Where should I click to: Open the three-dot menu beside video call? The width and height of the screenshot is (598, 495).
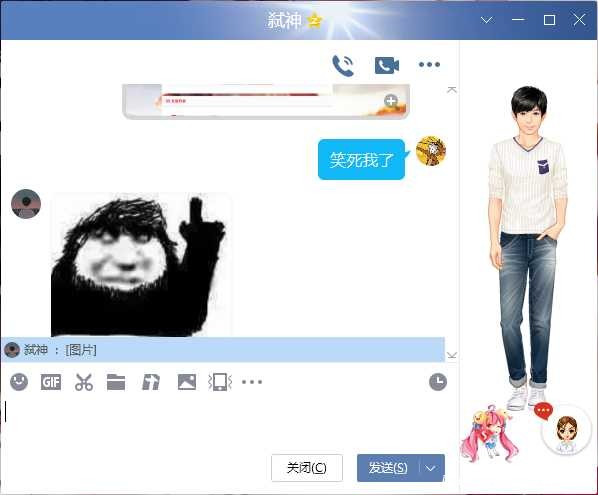[429, 64]
